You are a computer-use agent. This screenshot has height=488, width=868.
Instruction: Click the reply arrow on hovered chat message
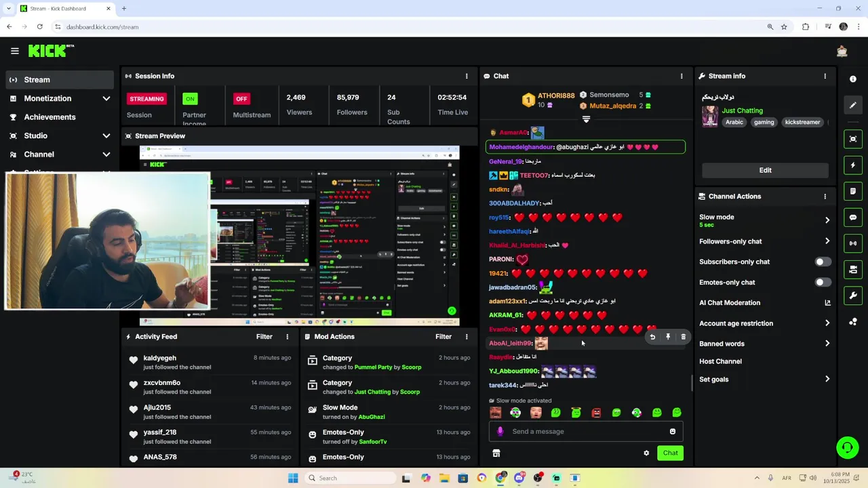coord(652,337)
